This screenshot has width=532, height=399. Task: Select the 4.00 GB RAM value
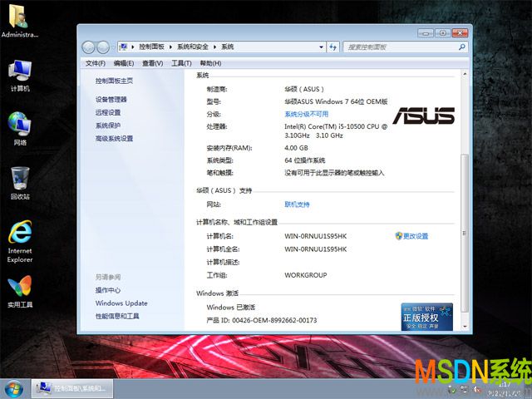tap(296, 148)
